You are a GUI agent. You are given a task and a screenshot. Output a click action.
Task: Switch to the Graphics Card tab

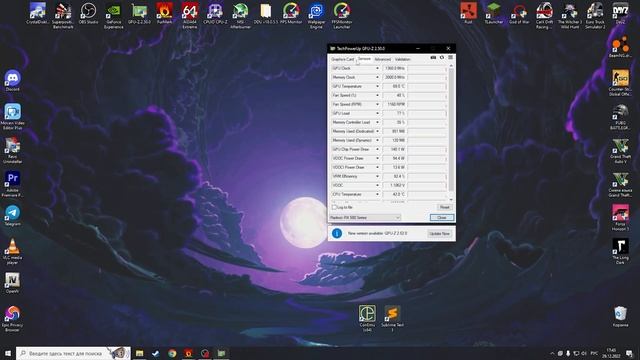(x=342, y=60)
